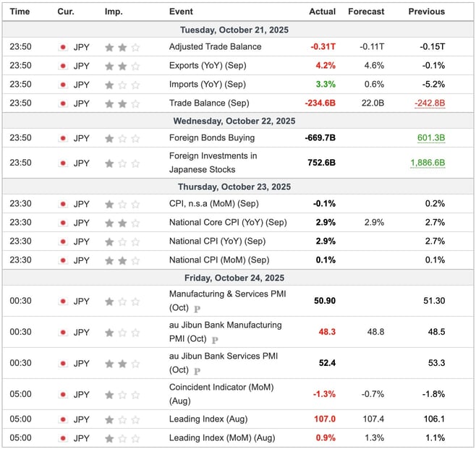
Task: Open Foreign Investments in Japanese Stocks event
Action: 213,163
